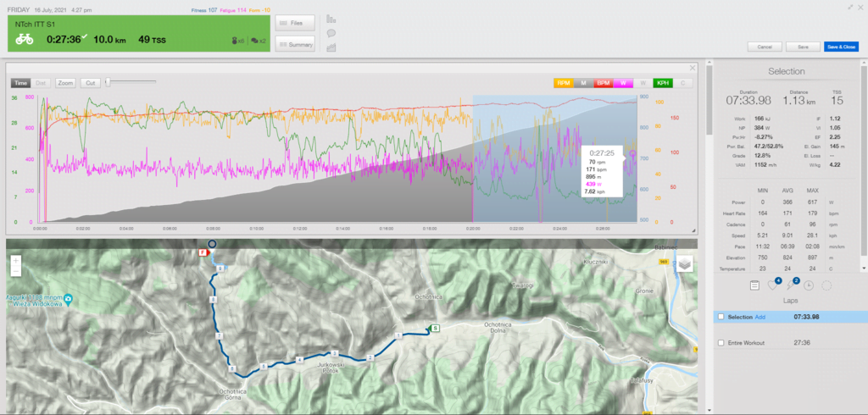The image size is (868, 415).
Task: Close the graph panel with X
Action: 692,68
